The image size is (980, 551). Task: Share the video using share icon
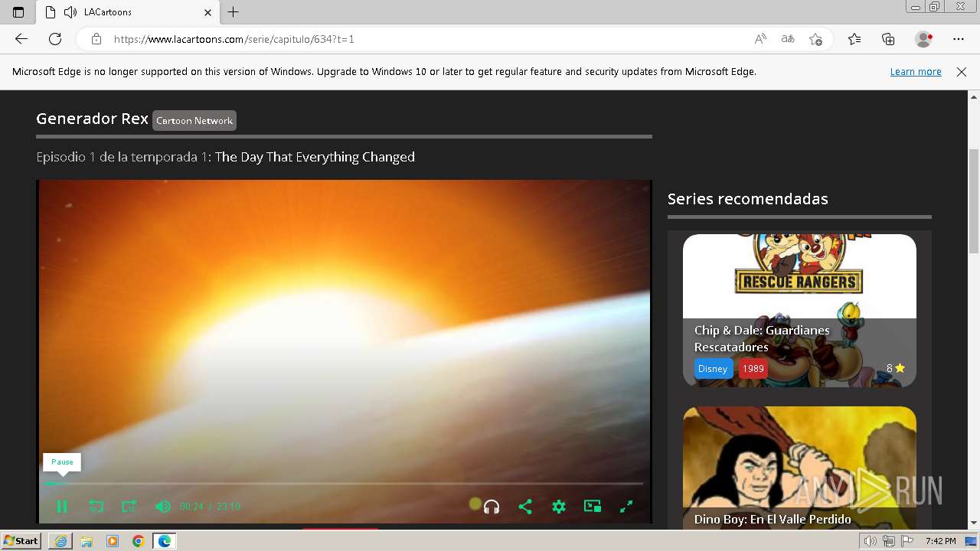point(525,507)
